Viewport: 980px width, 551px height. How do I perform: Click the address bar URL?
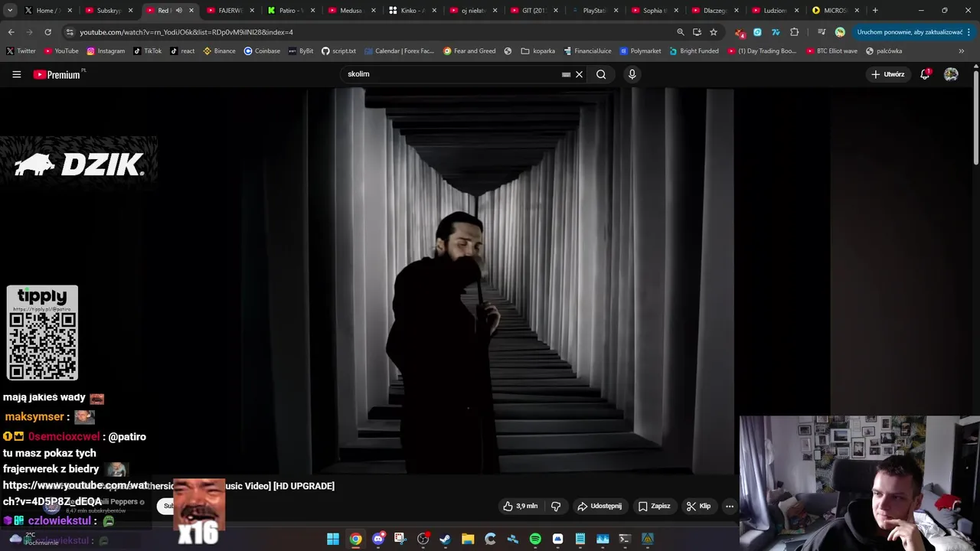pyautogui.click(x=186, y=32)
